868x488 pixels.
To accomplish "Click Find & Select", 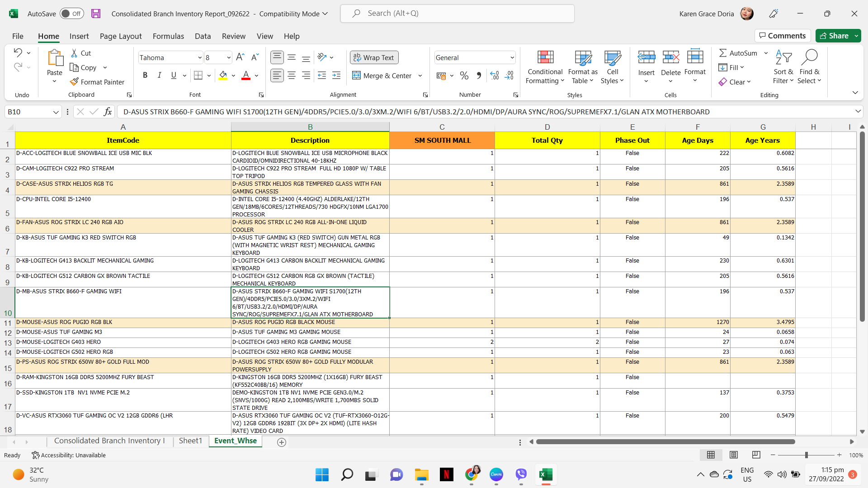I will tap(809, 66).
